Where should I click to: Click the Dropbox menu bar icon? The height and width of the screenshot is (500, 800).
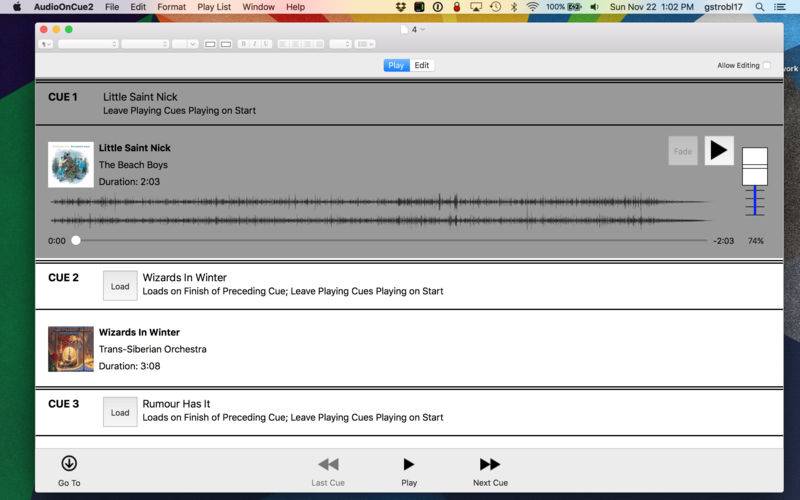pos(401,7)
